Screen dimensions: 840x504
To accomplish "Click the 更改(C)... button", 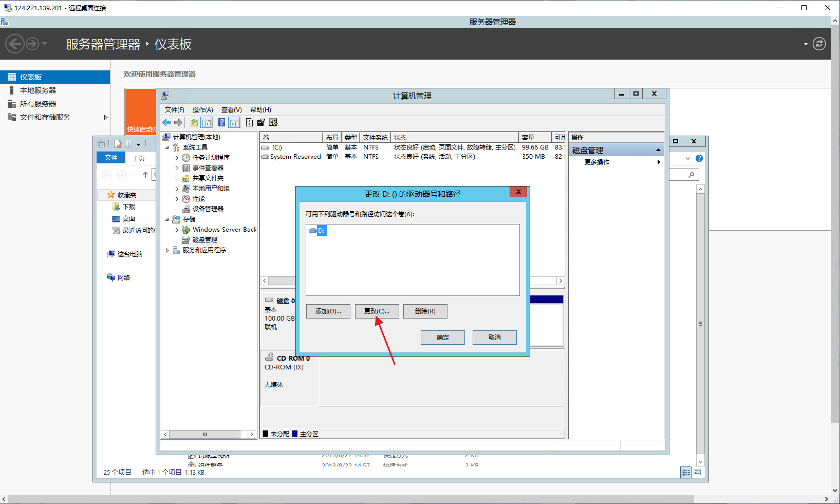I will pos(377,311).
